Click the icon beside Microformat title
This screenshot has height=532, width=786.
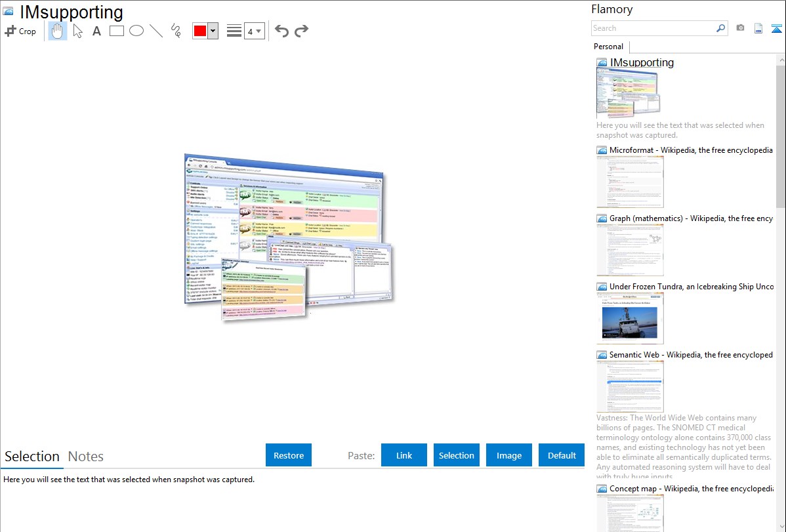tap(602, 150)
